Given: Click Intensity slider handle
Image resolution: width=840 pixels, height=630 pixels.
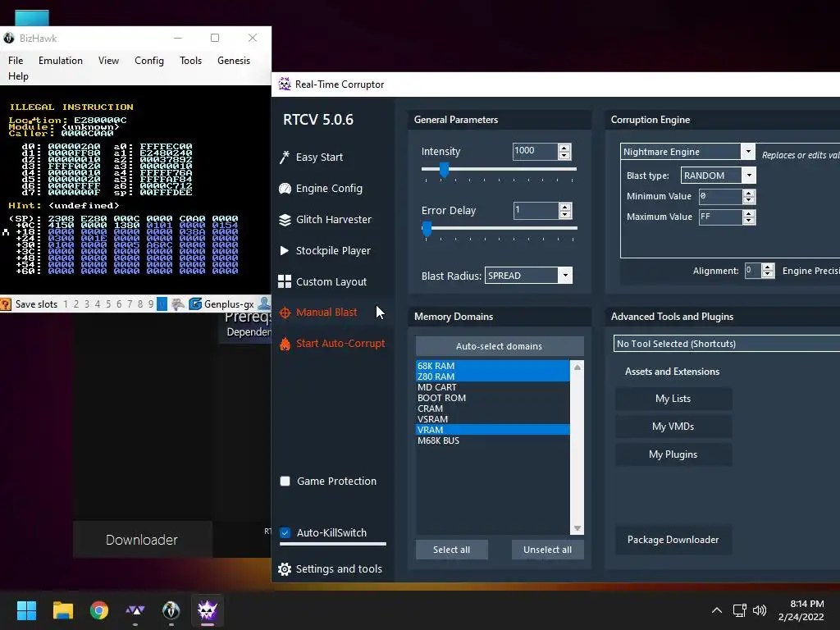Looking at the screenshot, I should [x=444, y=170].
